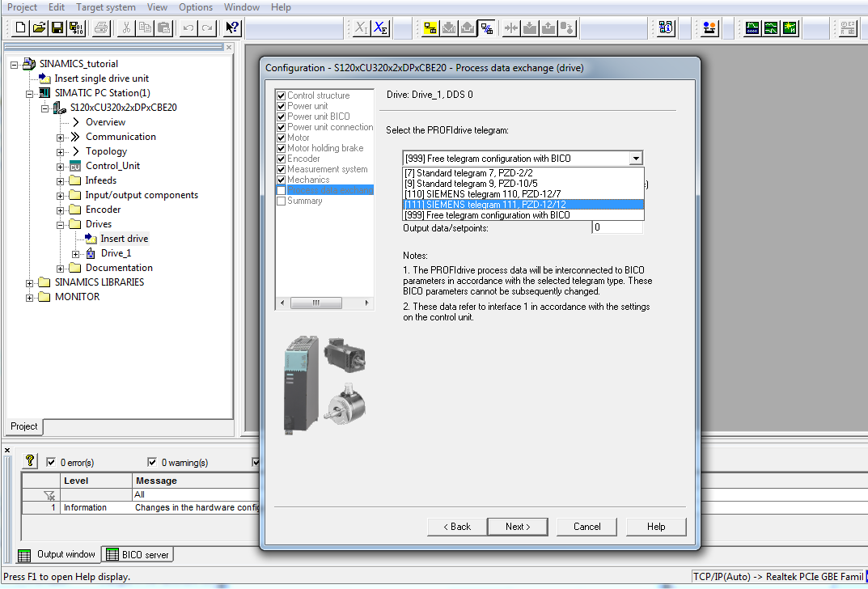Click the scissors cut icon
Image resolution: width=868 pixels, height=589 pixels.
coord(127,28)
